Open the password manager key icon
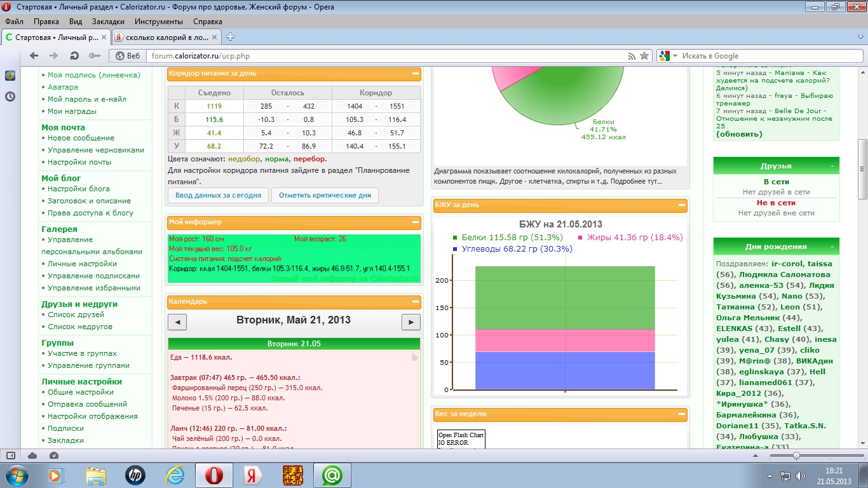This screenshot has height=488, width=868. 95,56
